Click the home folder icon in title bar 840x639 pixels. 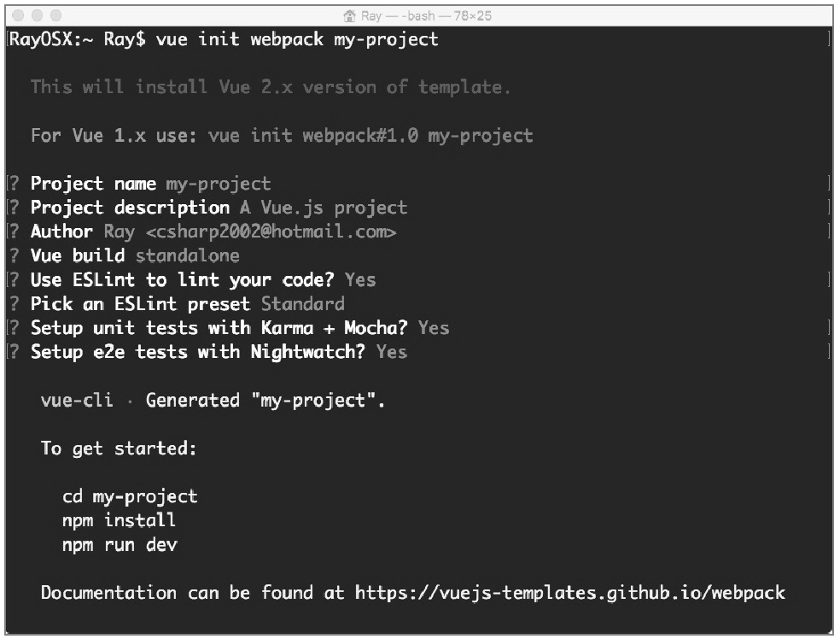click(349, 16)
